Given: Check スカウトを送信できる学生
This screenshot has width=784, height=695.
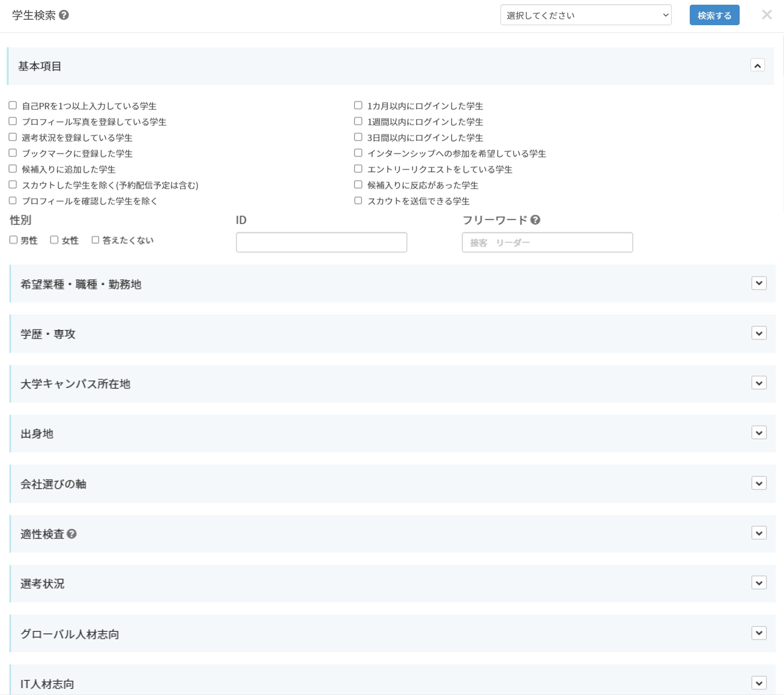Looking at the screenshot, I should pyautogui.click(x=358, y=200).
